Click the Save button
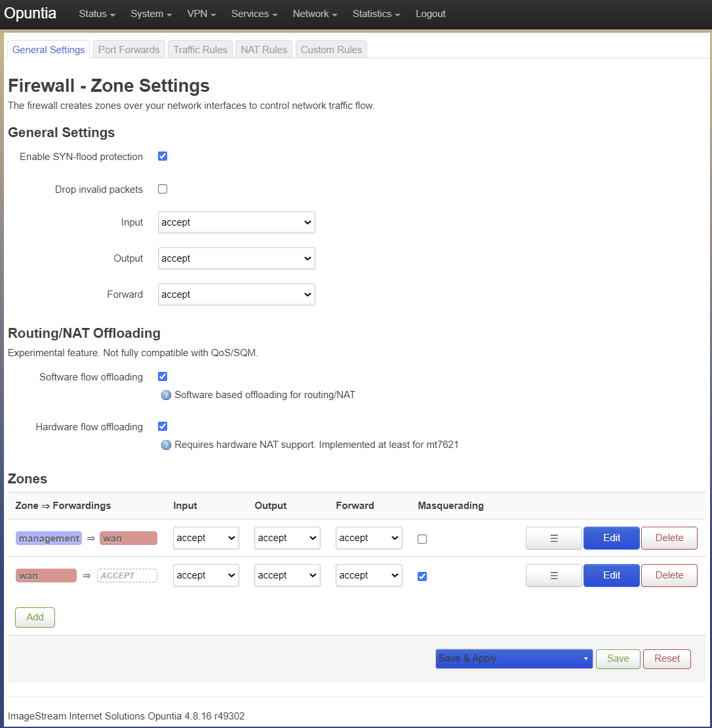712x728 pixels. (618, 659)
